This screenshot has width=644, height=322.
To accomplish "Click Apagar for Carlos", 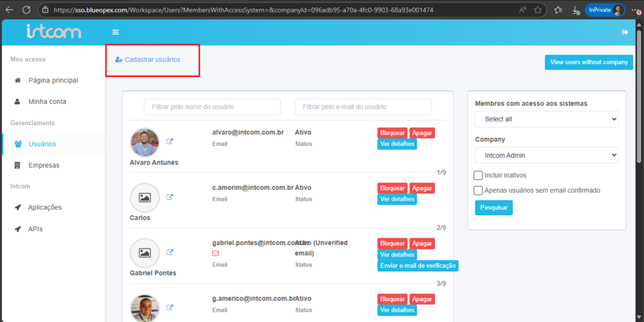I will click(x=422, y=188).
